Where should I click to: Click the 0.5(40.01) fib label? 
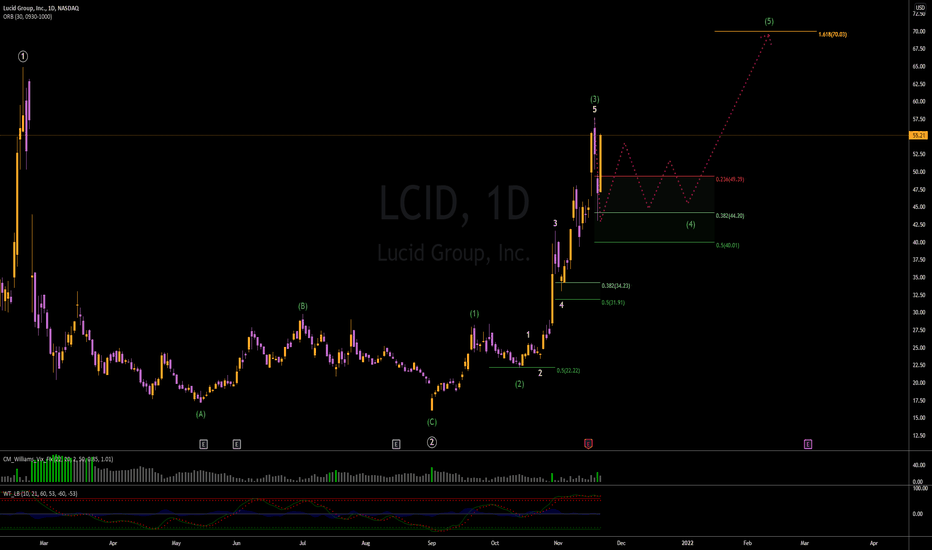tap(728, 245)
